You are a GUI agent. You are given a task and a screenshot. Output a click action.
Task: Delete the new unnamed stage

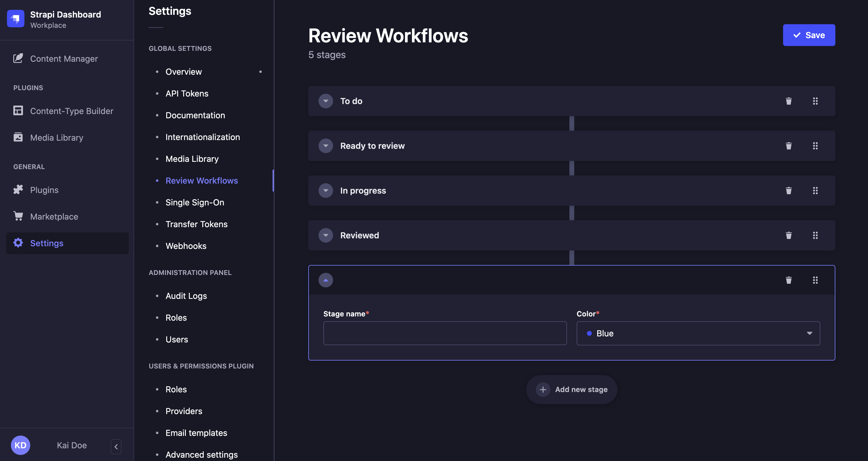coord(789,280)
